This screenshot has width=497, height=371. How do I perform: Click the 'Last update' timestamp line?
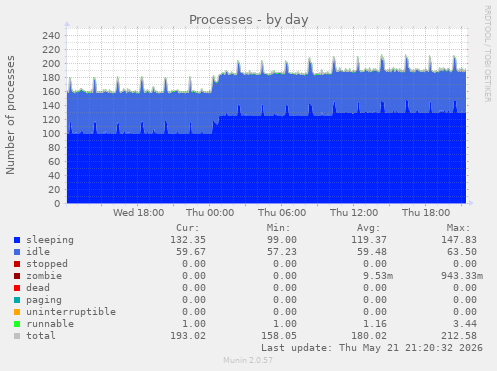click(372, 348)
